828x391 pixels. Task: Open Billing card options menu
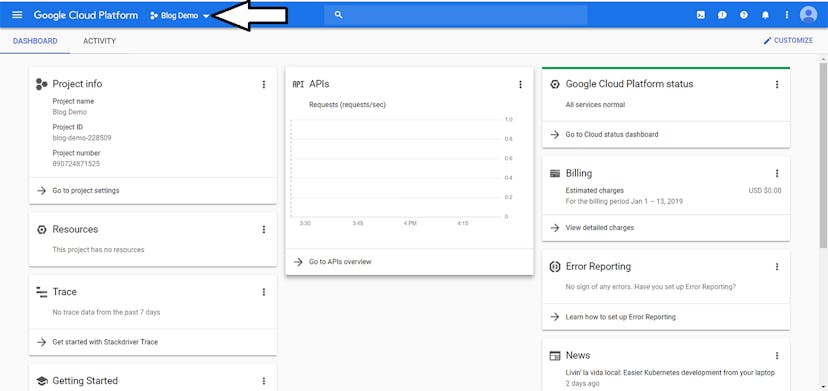click(777, 173)
